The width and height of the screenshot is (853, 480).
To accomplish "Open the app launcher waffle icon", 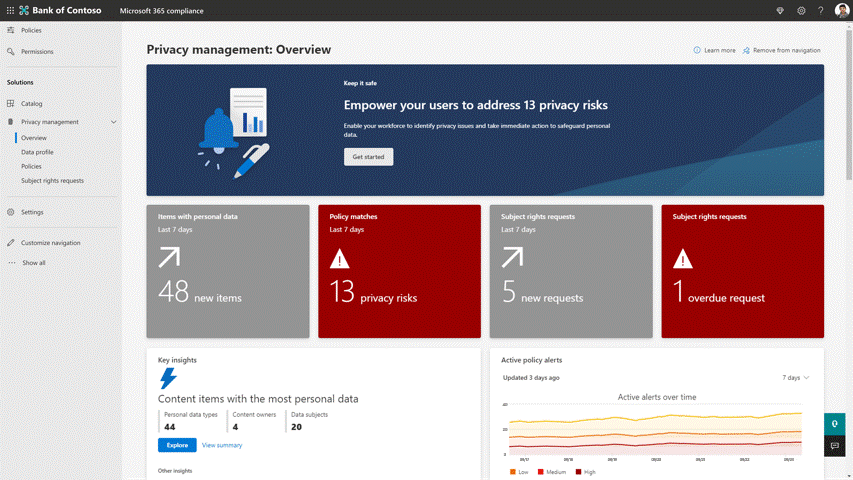I will [10, 10].
